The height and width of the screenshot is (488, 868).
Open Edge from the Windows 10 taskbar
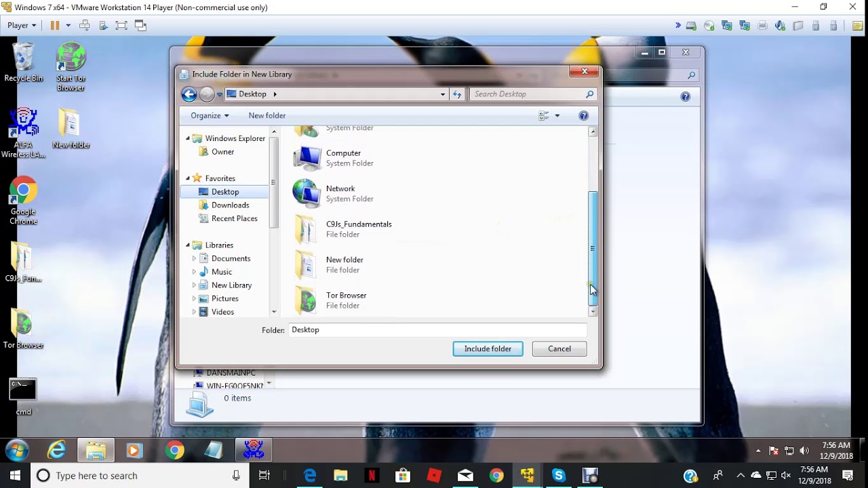(310, 476)
